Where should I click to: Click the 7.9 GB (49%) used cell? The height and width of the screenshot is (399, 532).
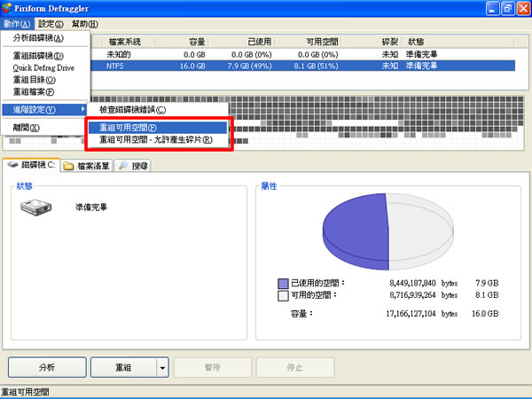[249, 66]
